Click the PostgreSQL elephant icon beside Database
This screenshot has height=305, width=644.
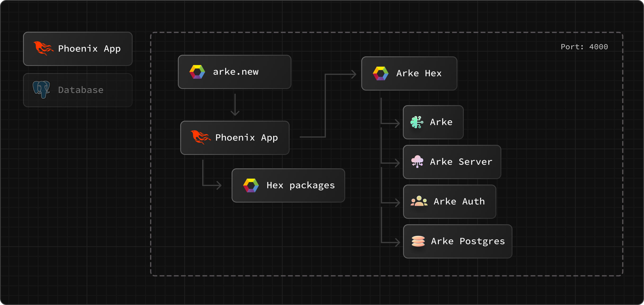(41, 90)
